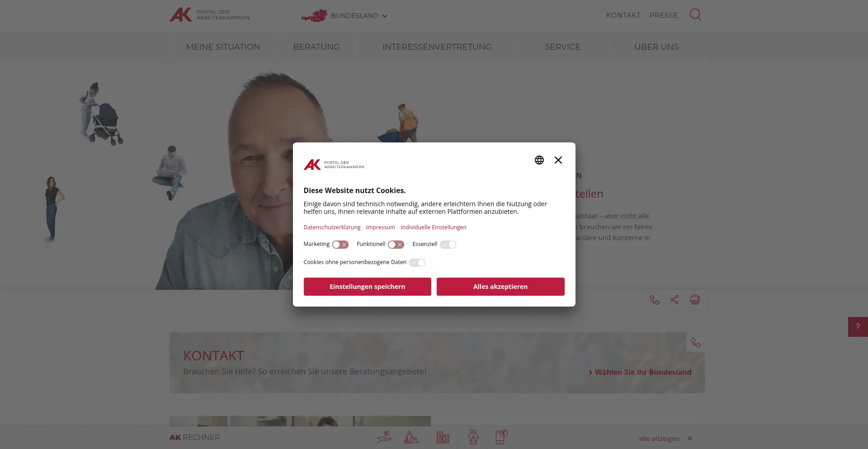This screenshot has height=449, width=868.
Task: Toggle Cookies ohne personenbezogene Daten switch
Action: coord(417,263)
